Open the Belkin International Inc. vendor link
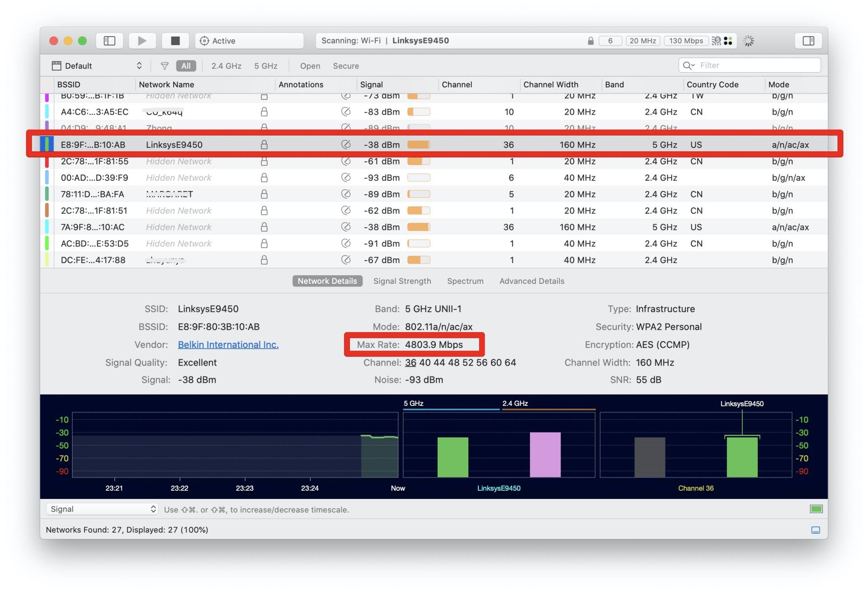 click(228, 345)
